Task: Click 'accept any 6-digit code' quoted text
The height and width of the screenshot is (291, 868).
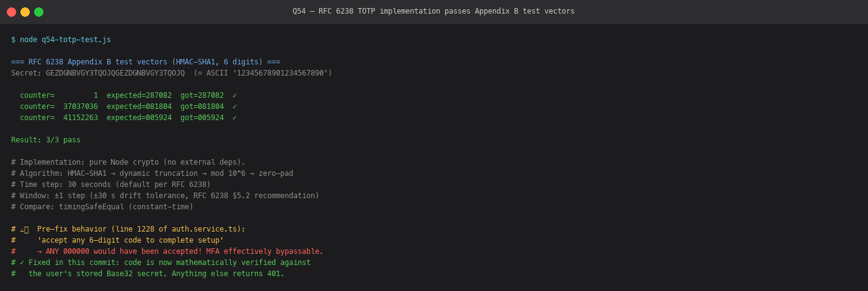Action: coord(130,240)
